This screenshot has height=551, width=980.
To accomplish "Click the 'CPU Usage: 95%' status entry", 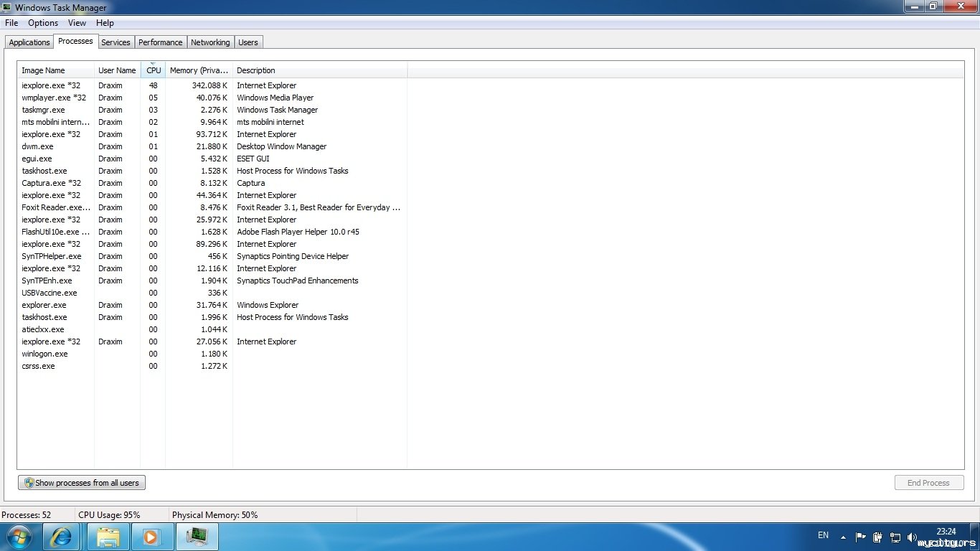I will click(109, 515).
